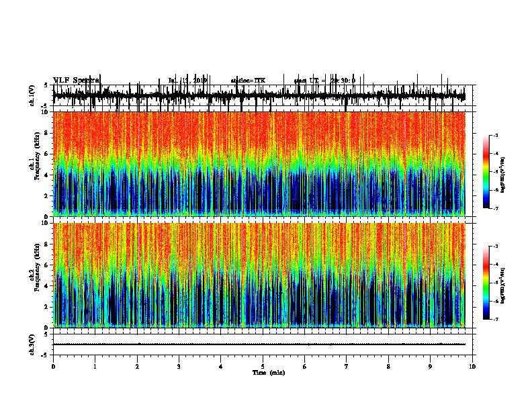The width and height of the screenshot is (532, 411).
Task: Click the -7 label on ch.1 colorbar
Action: [x=496, y=208]
